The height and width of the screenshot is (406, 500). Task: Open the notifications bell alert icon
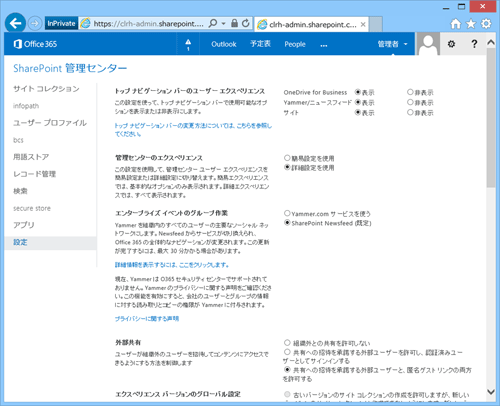(x=188, y=44)
